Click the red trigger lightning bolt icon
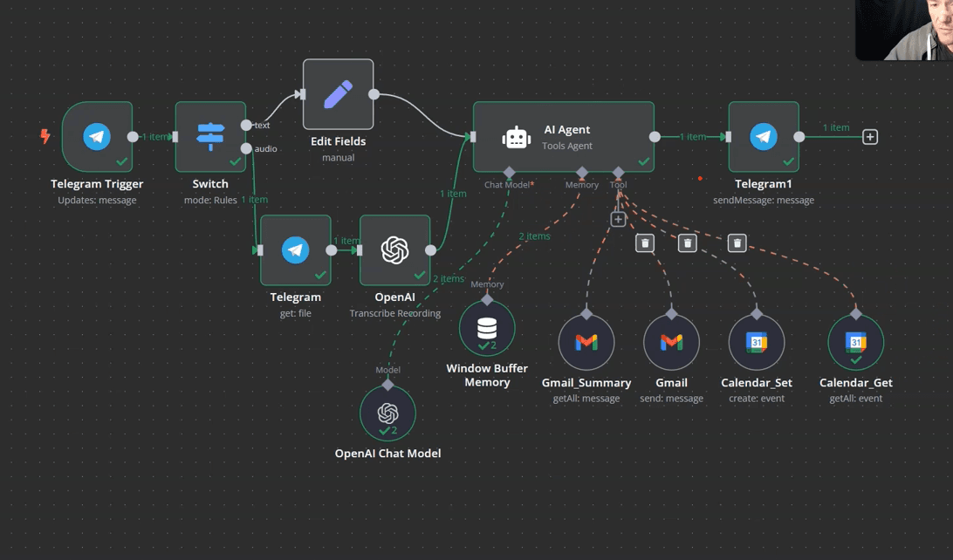 (45, 136)
